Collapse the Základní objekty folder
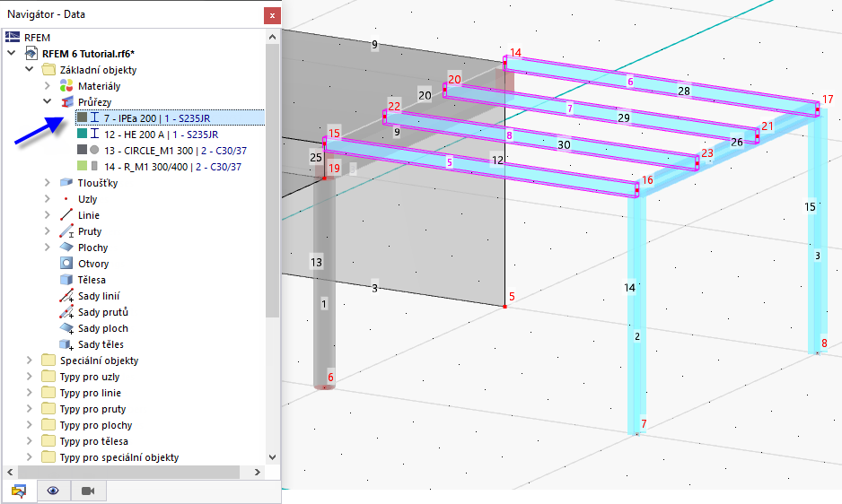The width and height of the screenshot is (842, 504). [30, 69]
